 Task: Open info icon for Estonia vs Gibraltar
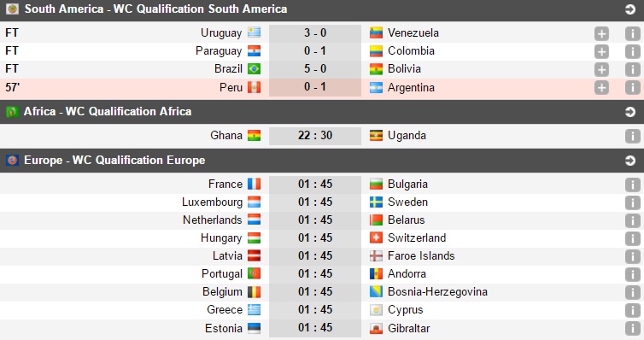tap(633, 329)
